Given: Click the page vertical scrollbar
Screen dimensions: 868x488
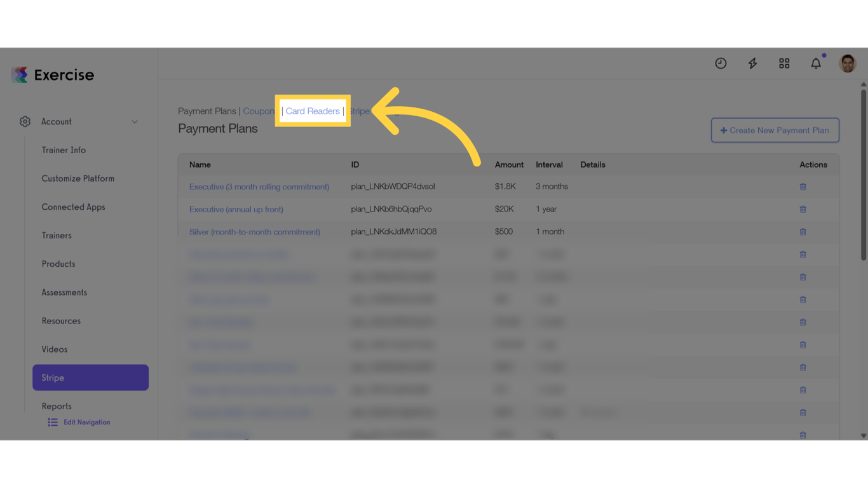Looking at the screenshot, I should (863, 175).
